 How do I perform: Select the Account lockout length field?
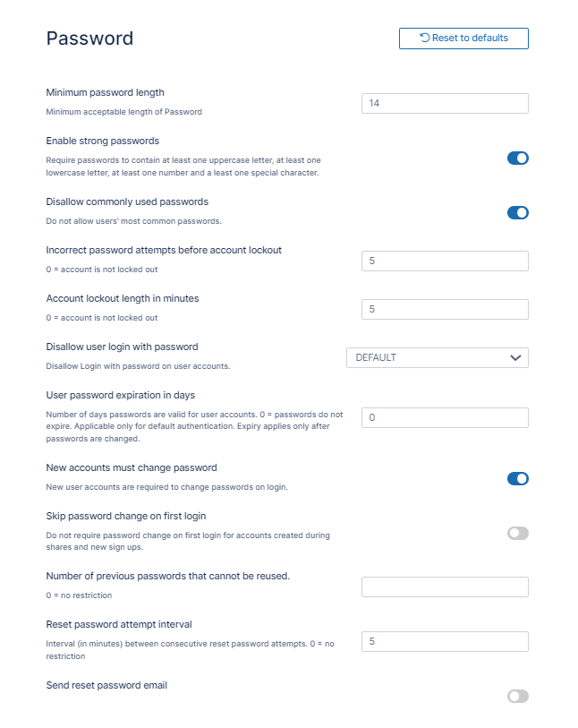[x=445, y=309]
